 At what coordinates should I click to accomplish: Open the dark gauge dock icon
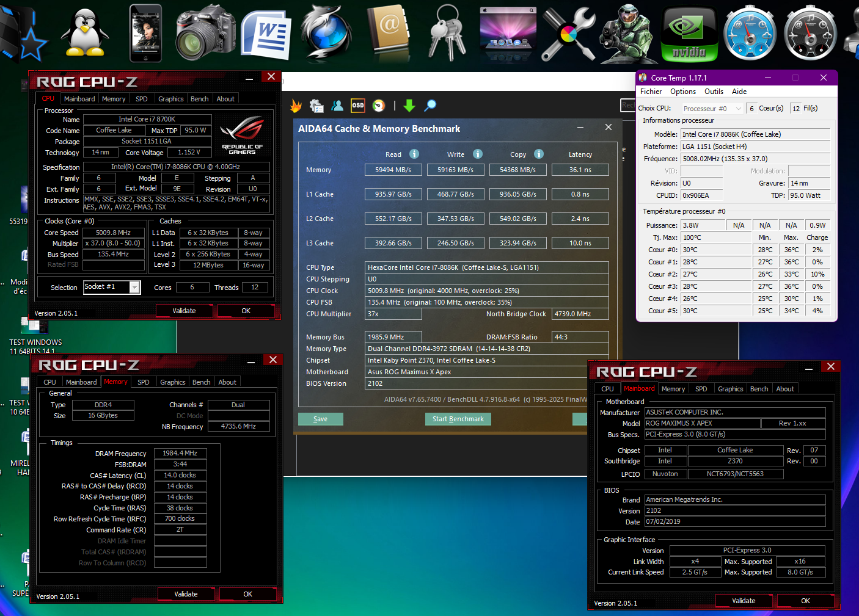tap(810, 34)
